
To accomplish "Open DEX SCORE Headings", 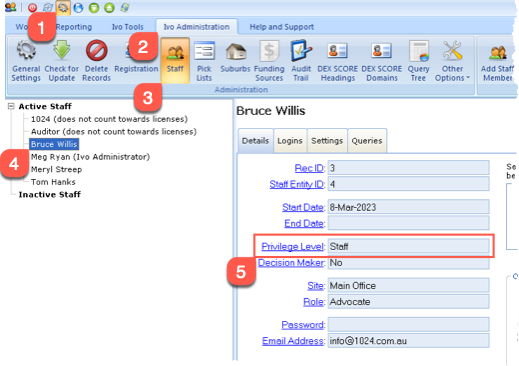I will pos(337,60).
